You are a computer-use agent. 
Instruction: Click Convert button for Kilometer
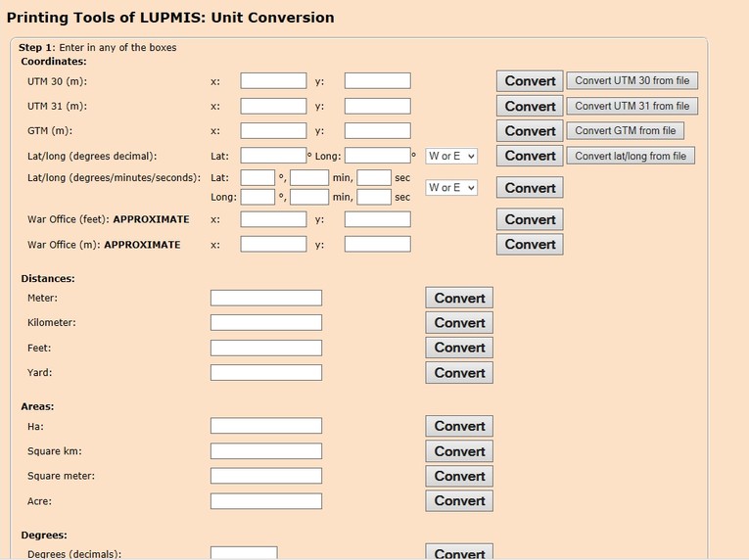point(459,322)
